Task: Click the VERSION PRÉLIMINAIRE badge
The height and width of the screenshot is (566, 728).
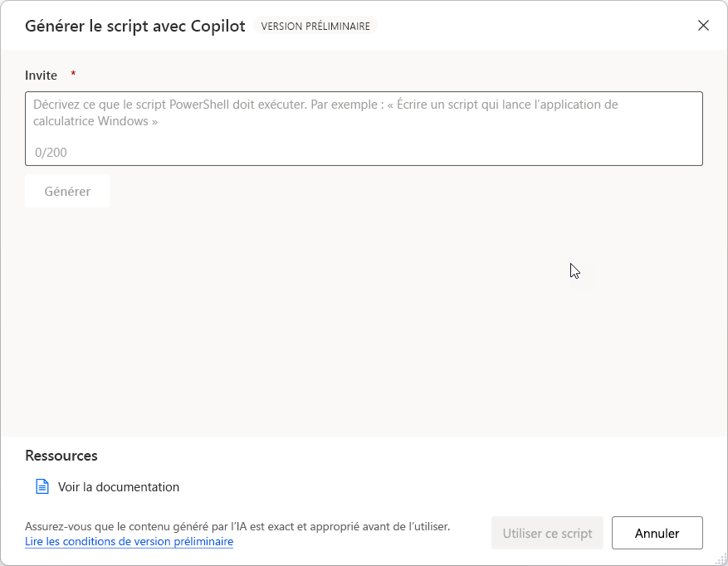Action: (315, 26)
